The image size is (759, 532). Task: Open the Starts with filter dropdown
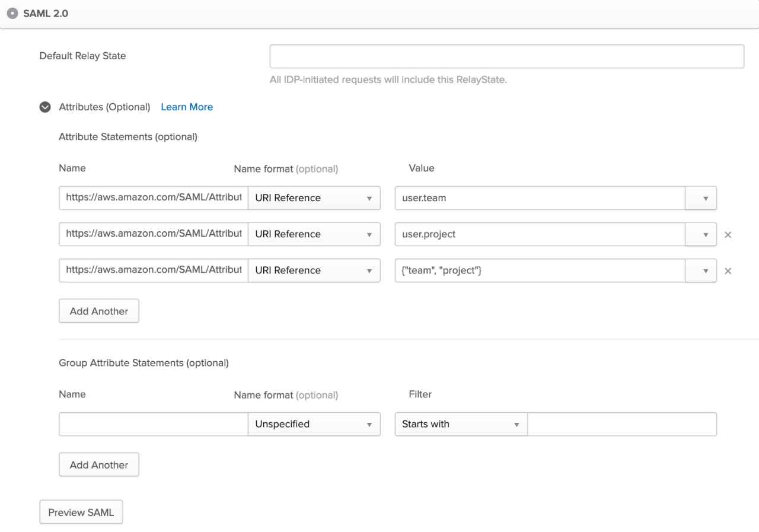(461, 424)
